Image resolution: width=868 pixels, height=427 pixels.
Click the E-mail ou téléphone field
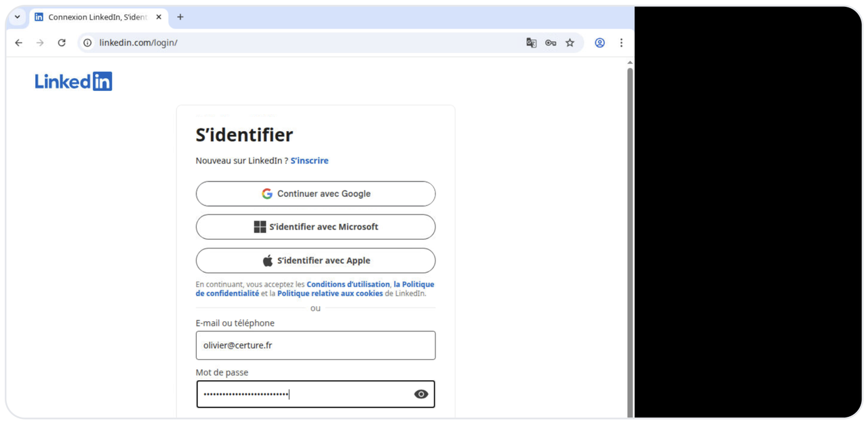coord(315,346)
